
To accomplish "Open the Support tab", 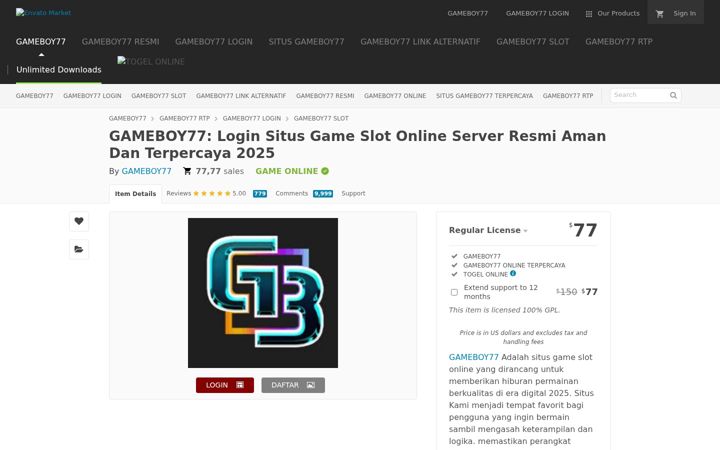I will click(353, 193).
